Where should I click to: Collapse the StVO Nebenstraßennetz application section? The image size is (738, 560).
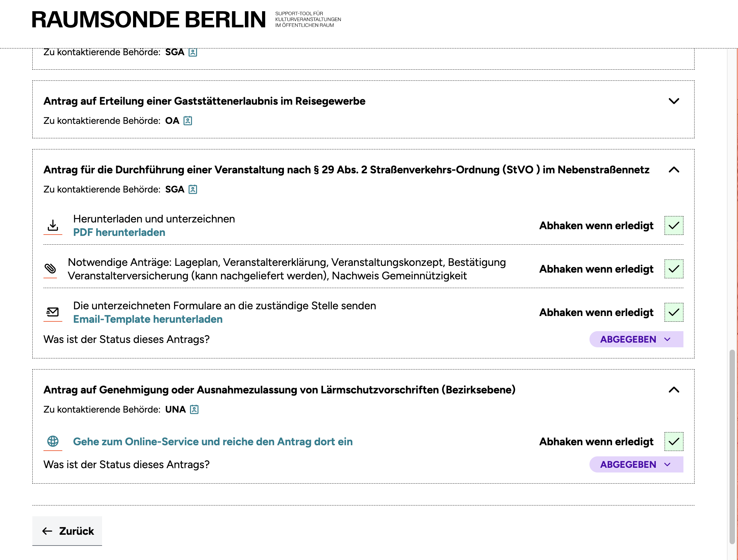[674, 170]
